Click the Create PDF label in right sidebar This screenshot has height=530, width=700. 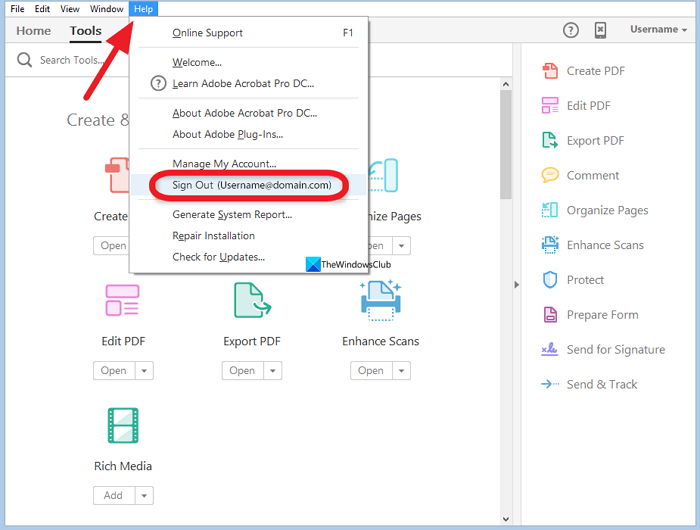click(x=596, y=71)
